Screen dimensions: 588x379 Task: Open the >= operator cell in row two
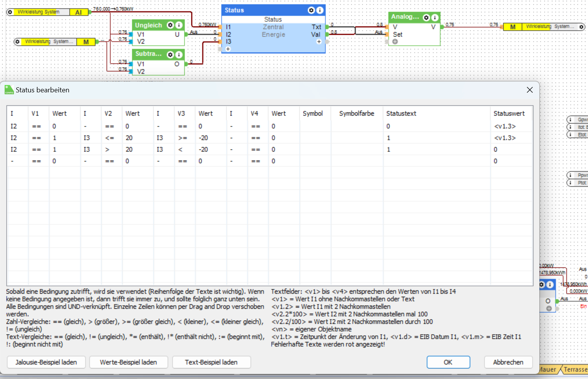182,138
